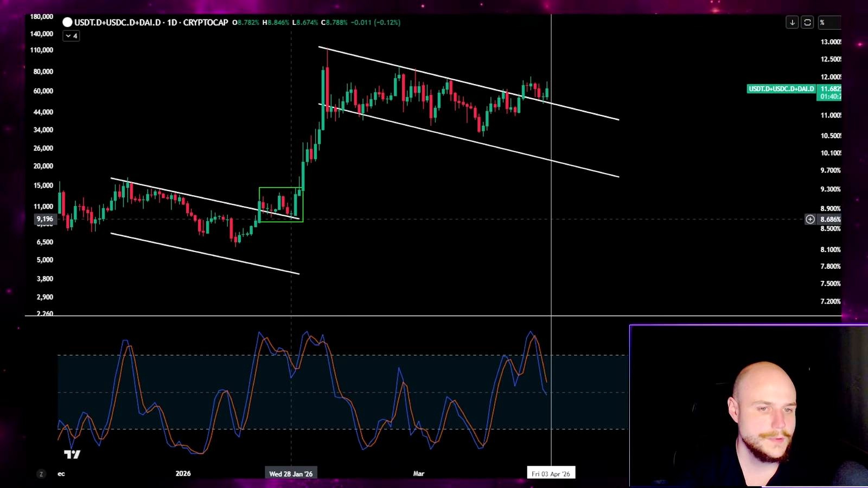Click the change value −0.011 (−0.12%)

click(375, 22)
